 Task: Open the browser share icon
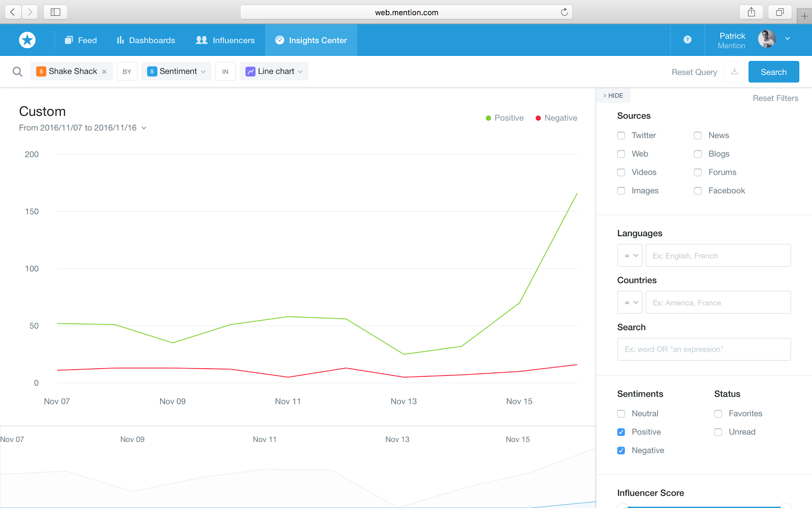coord(752,12)
